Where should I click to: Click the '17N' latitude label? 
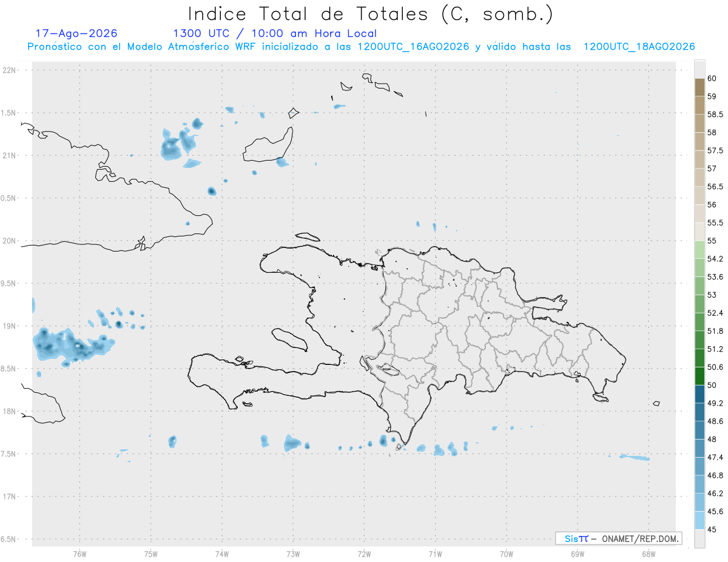10,497
